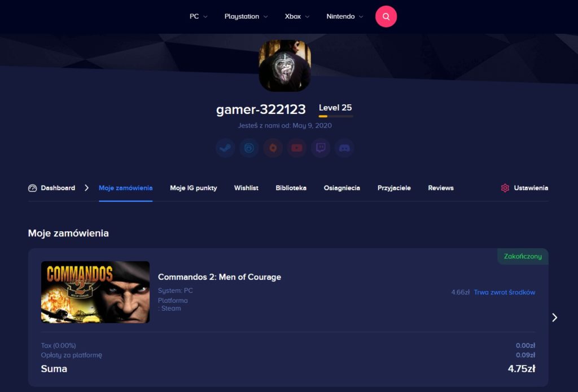This screenshot has height=392, width=578.
Task: Click the Trwa zwrot środków link
Action: tap(504, 292)
